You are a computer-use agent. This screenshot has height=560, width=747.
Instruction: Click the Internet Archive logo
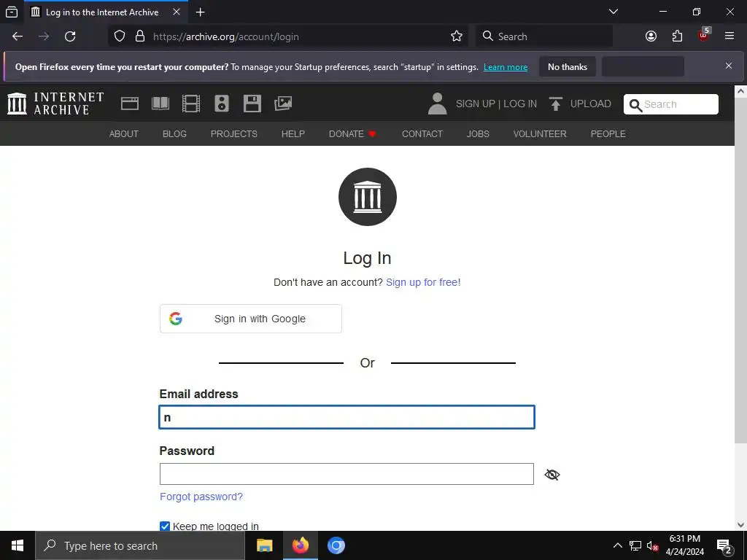point(55,104)
